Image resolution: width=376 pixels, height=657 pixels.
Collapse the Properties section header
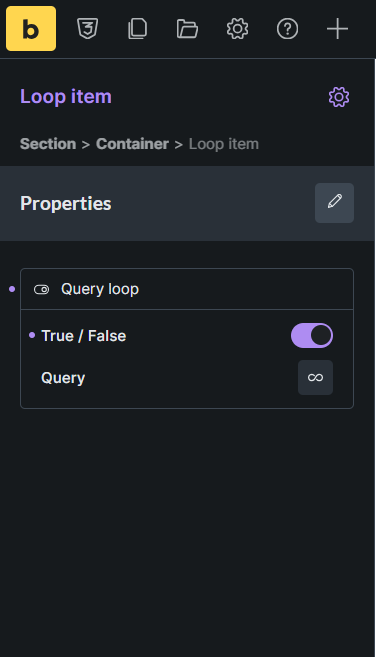(187, 203)
